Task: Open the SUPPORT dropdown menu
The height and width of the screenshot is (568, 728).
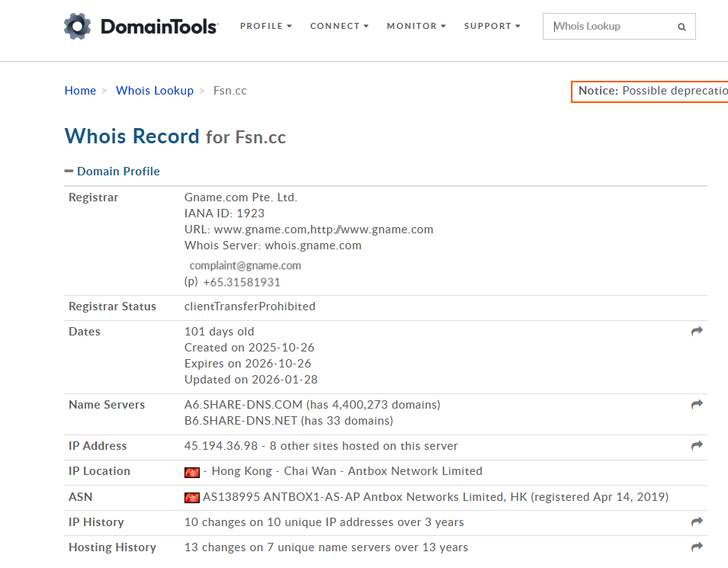Action: coord(492,27)
